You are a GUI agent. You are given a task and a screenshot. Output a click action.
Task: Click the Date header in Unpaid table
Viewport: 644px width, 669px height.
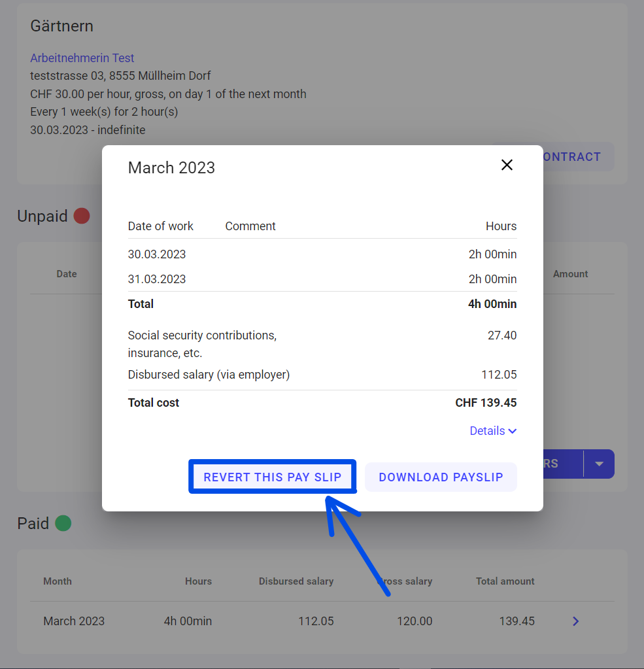[67, 274]
